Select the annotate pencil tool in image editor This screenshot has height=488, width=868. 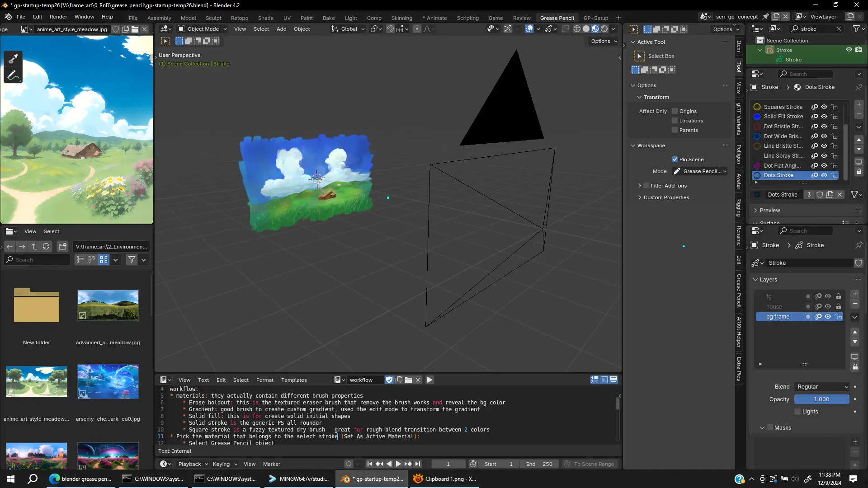(x=13, y=75)
